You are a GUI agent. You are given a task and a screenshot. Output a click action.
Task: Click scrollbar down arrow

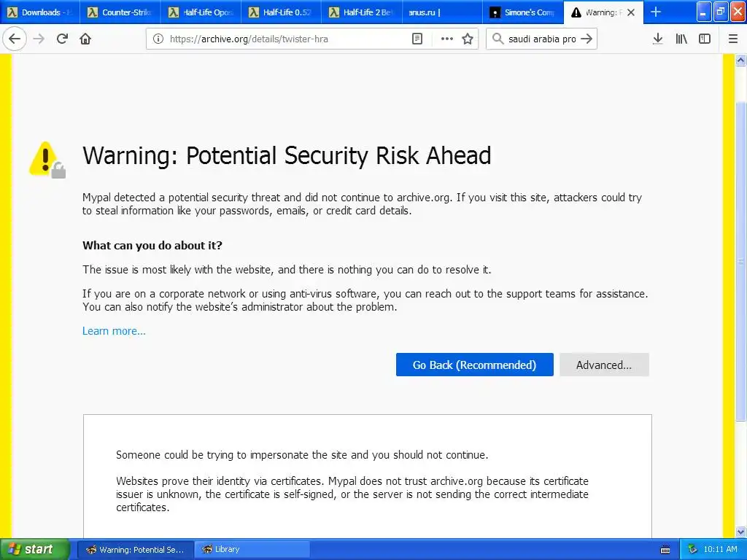(740, 532)
